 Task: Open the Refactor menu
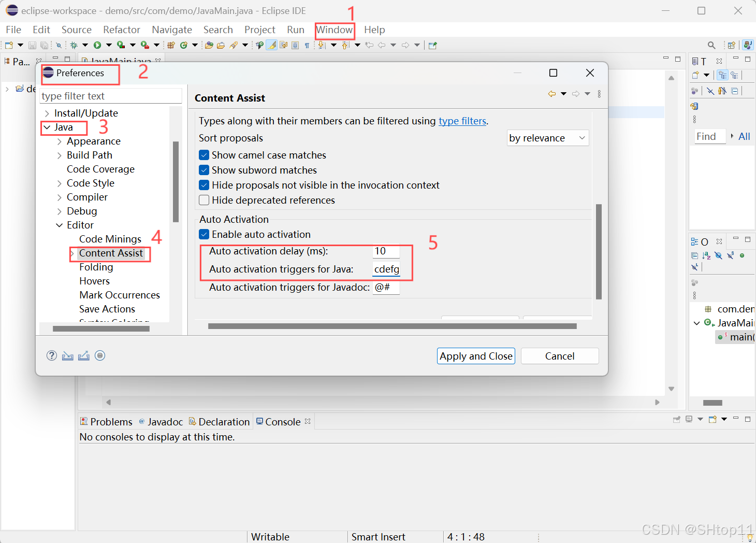(122, 30)
